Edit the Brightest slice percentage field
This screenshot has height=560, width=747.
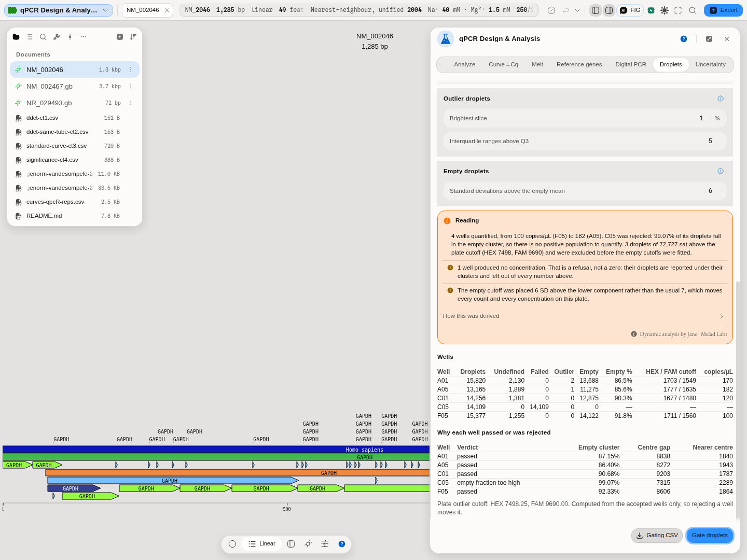click(x=585, y=118)
